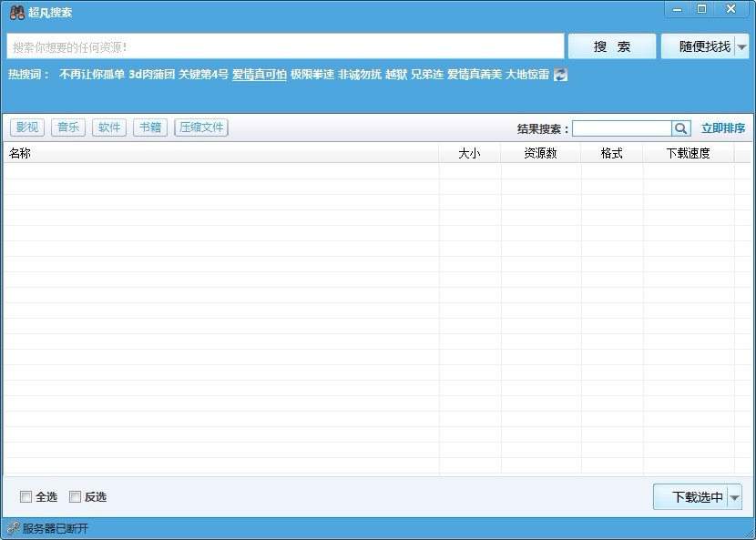Click the server disconnected status icon
This screenshot has height=540, width=756.
(13, 528)
